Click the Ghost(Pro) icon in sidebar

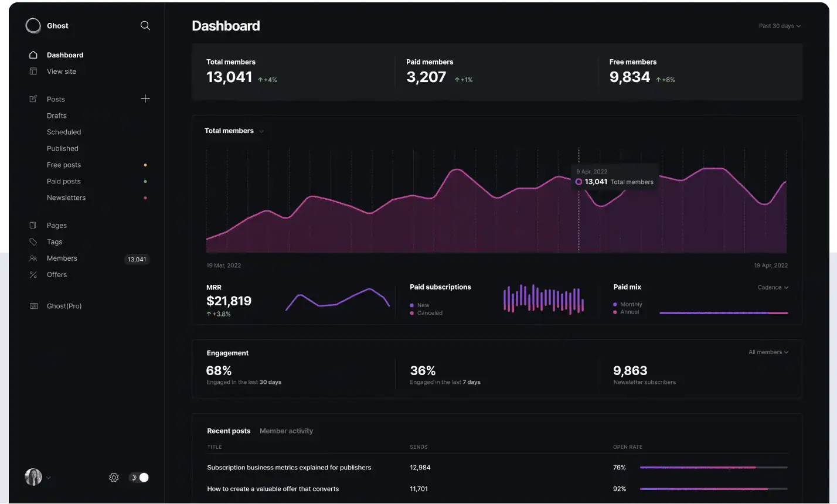(x=33, y=306)
